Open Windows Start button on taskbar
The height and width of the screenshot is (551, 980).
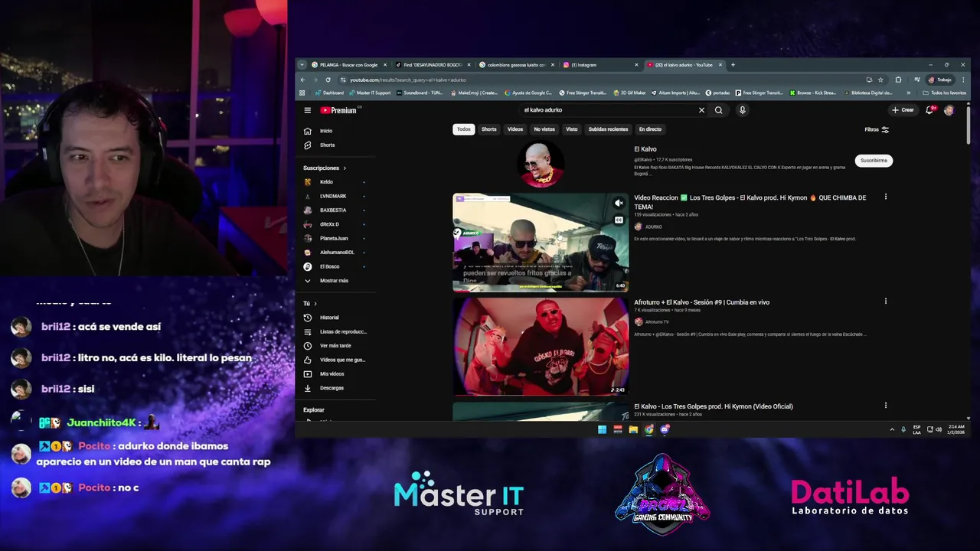click(x=602, y=429)
